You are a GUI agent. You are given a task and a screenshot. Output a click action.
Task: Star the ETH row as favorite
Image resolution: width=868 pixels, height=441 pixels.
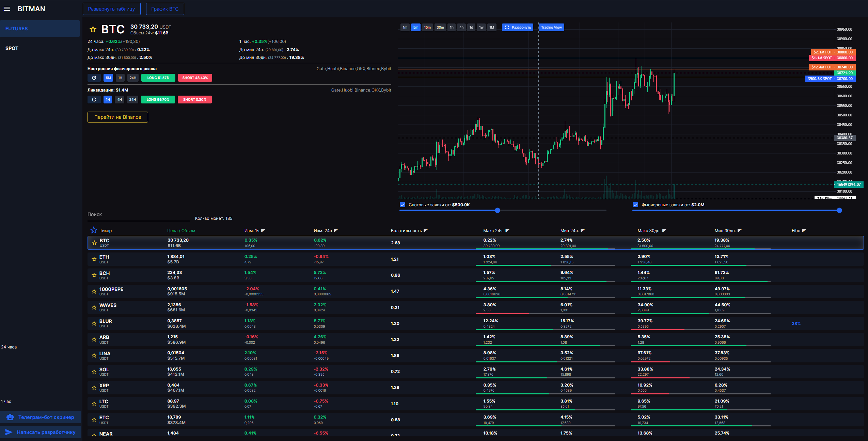94,259
